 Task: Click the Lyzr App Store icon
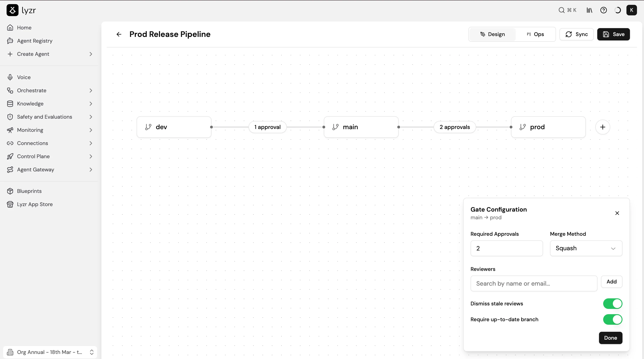pyautogui.click(x=10, y=204)
